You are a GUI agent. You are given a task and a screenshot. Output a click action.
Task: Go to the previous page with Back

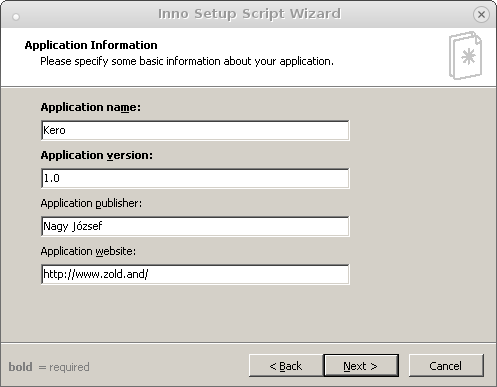click(x=286, y=366)
